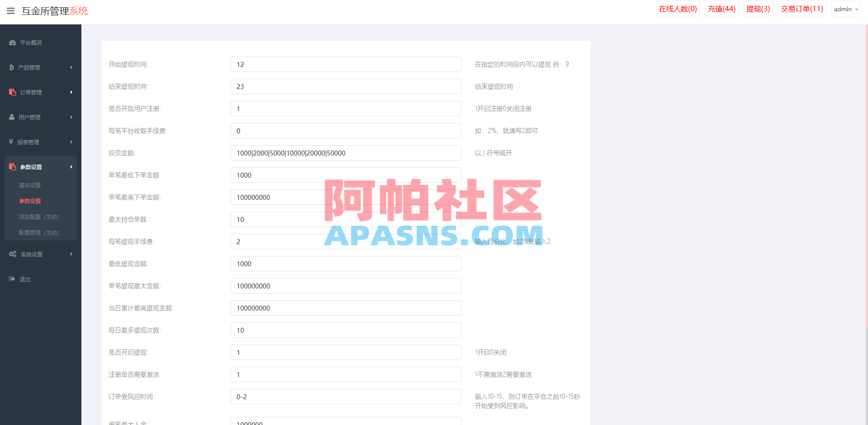The width and height of the screenshot is (868, 425).
Task: Click the hamburger menu icon
Action: click(10, 11)
